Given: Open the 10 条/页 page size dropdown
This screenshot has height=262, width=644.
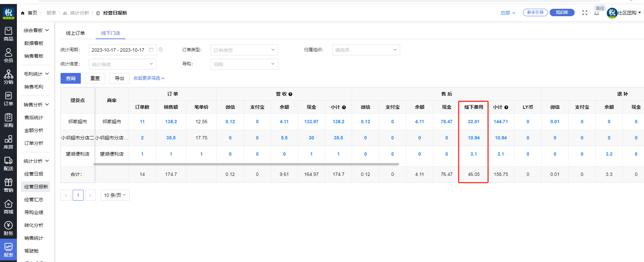Looking at the screenshot, I should tap(115, 195).
